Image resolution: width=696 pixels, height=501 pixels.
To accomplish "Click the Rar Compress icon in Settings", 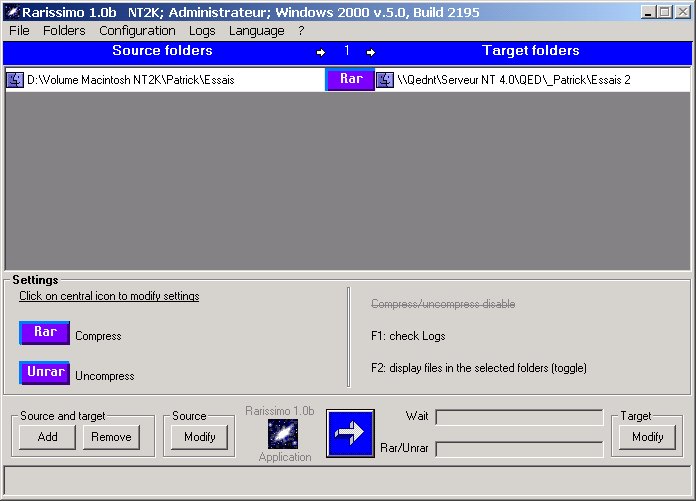I will click(44, 333).
